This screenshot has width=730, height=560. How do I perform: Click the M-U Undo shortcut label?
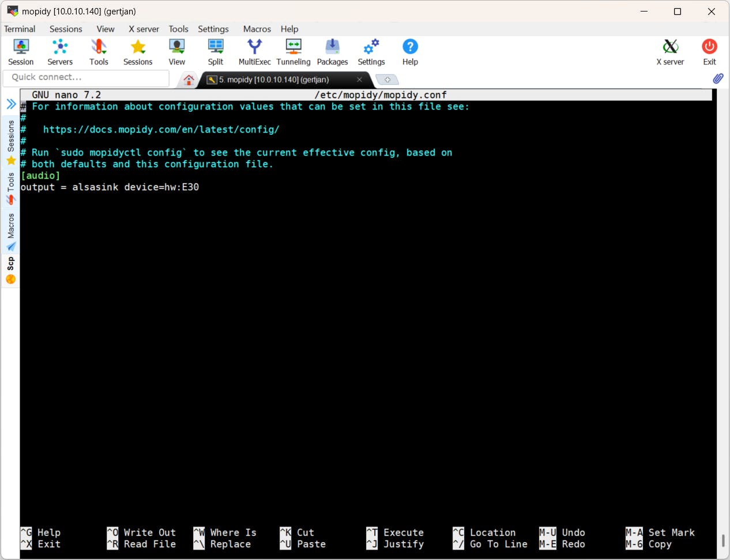(x=562, y=533)
